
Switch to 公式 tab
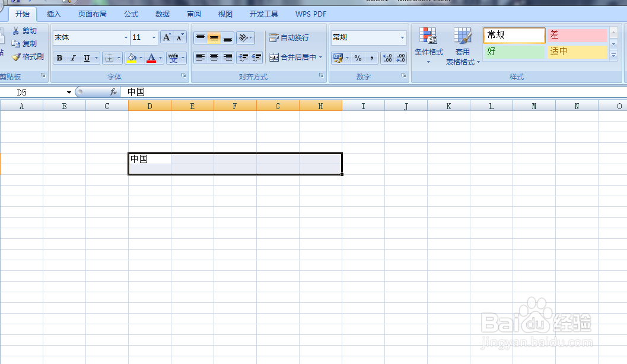coord(131,14)
